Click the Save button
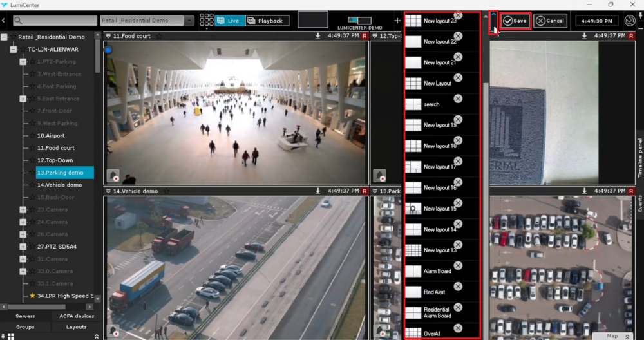The width and height of the screenshot is (644, 340). [x=515, y=21]
